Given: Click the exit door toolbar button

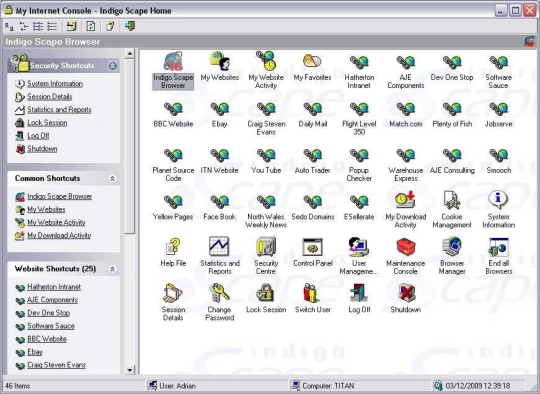Looking at the screenshot, I should click(x=130, y=26).
